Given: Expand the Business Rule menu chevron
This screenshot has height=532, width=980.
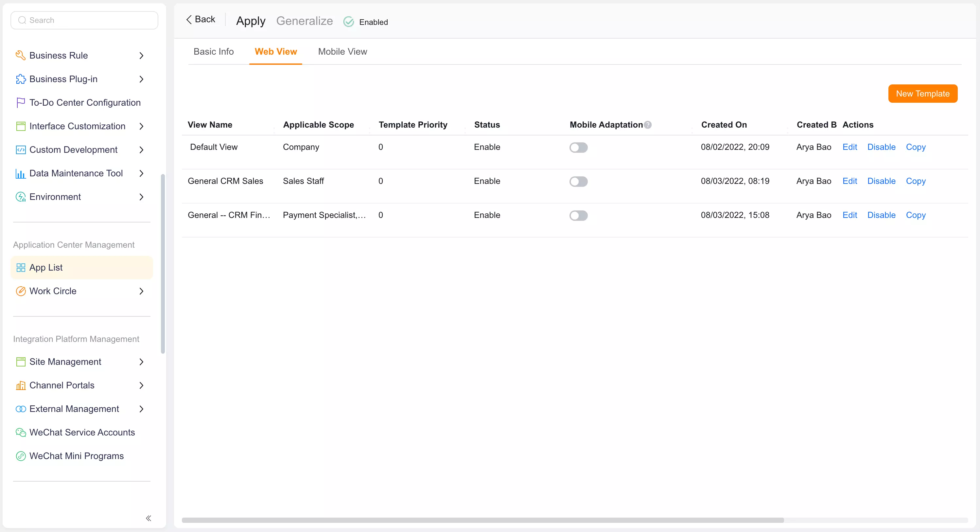Looking at the screenshot, I should (141, 56).
